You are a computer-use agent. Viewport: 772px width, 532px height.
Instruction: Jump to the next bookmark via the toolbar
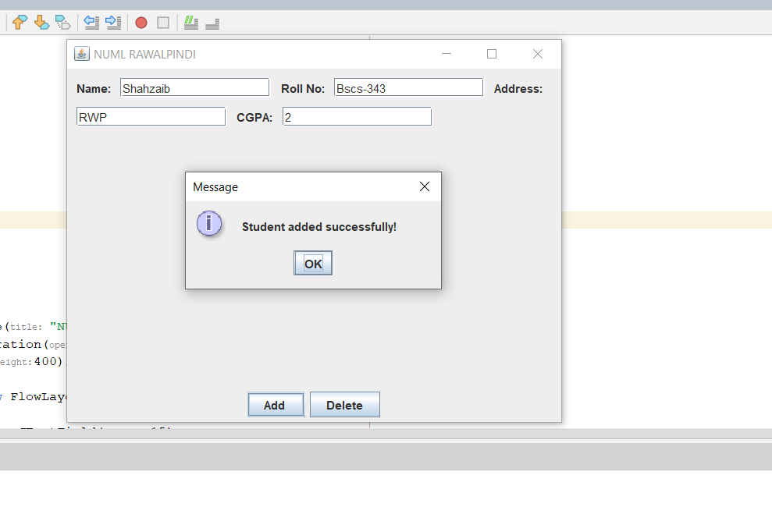point(41,23)
